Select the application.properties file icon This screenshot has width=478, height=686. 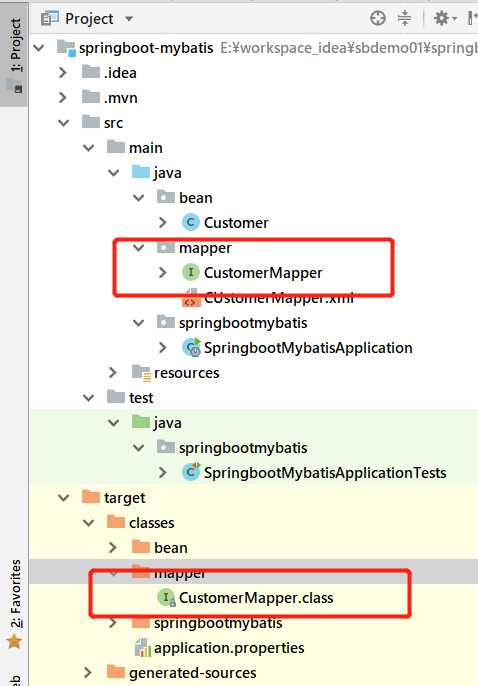pos(143,648)
